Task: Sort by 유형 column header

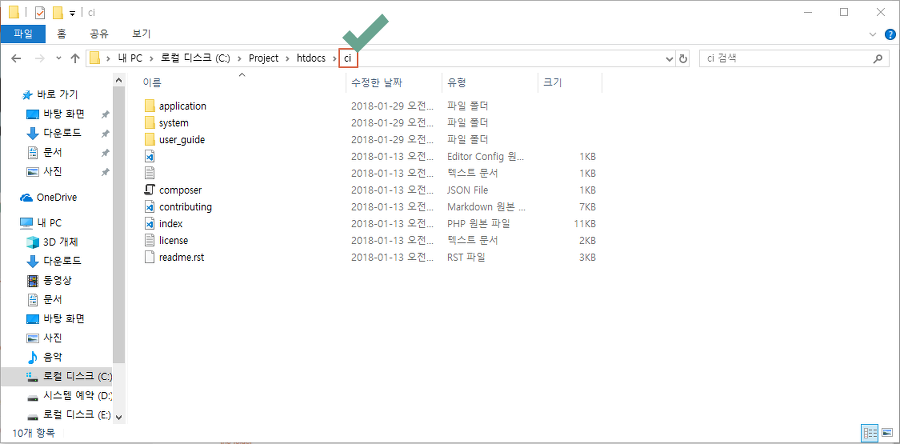Action: pyautogui.click(x=457, y=83)
